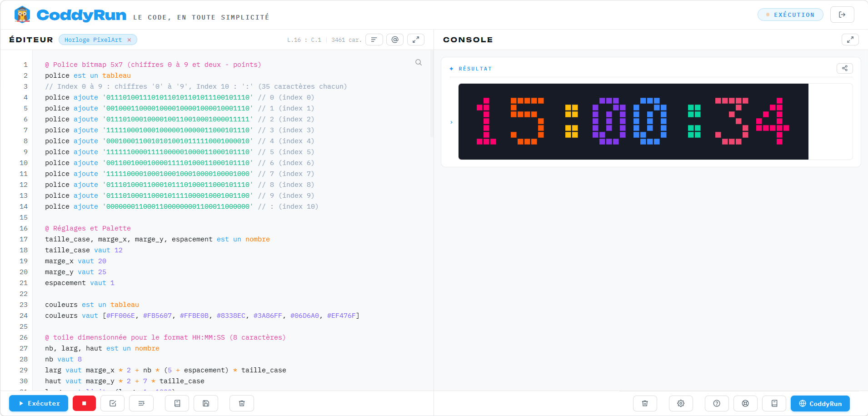
Task: Open the CoddyRun website button
Action: point(820,403)
